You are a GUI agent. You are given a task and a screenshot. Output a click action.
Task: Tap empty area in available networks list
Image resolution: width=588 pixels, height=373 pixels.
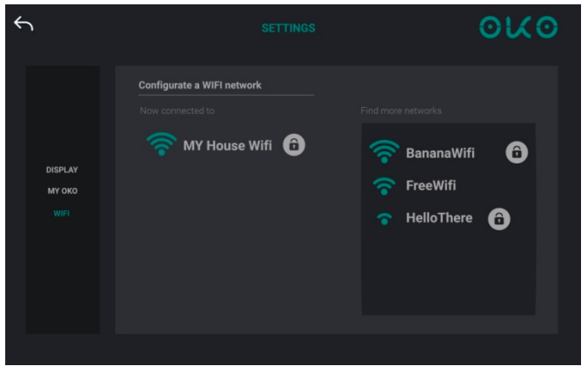[x=448, y=274]
